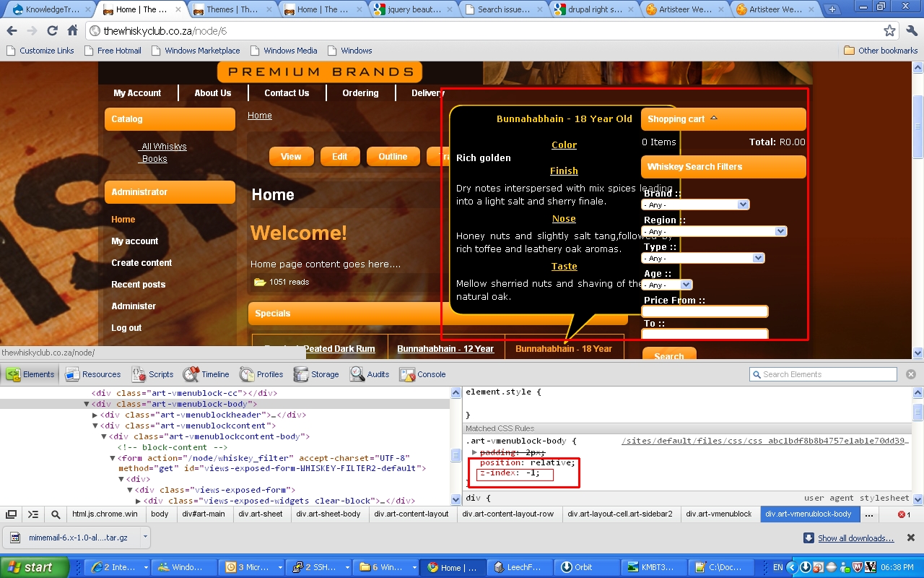924x578 pixels.
Task: Open the Chrome wrench settings menu
Action: point(911,31)
